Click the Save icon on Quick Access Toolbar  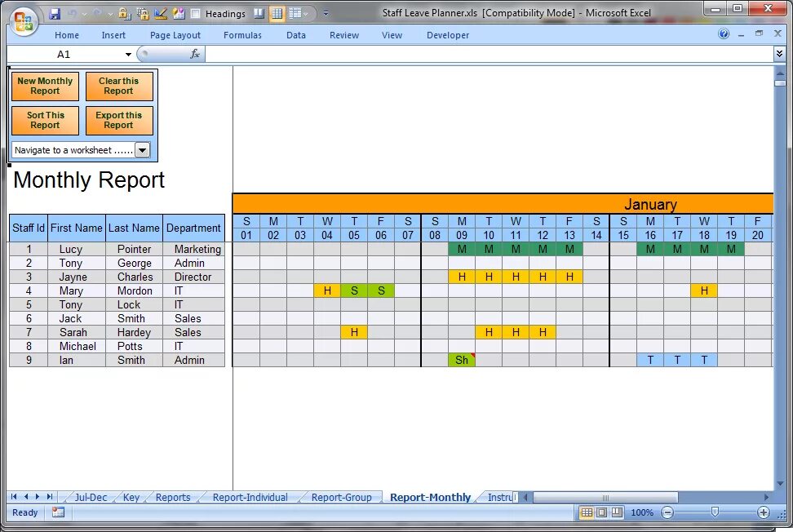pos(55,12)
